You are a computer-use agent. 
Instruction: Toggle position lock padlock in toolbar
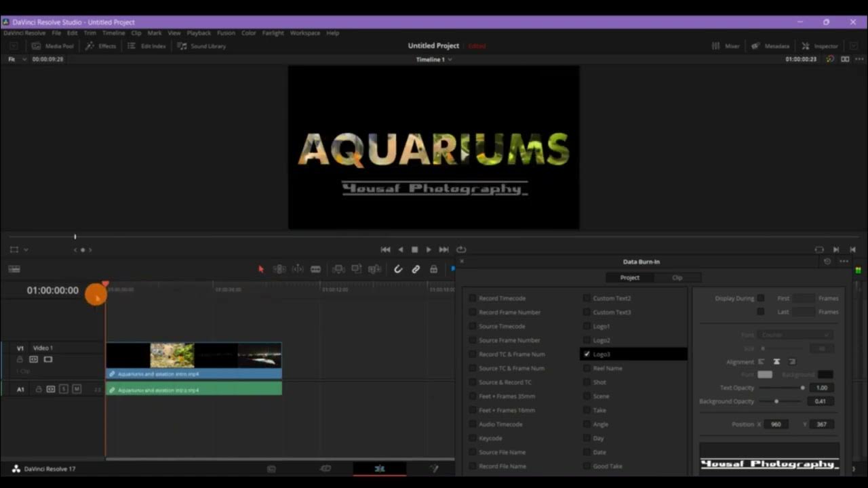433,269
